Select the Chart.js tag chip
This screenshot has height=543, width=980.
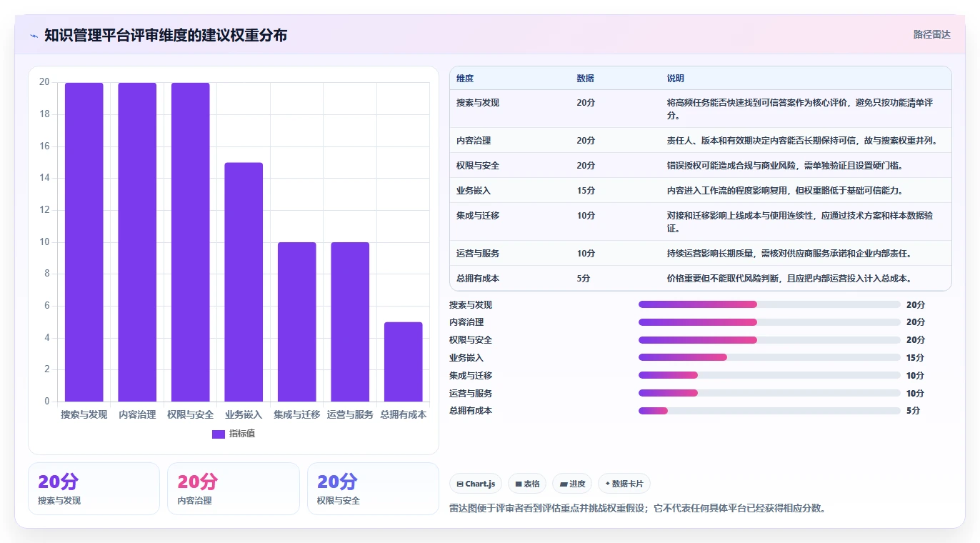pyautogui.click(x=476, y=484)
